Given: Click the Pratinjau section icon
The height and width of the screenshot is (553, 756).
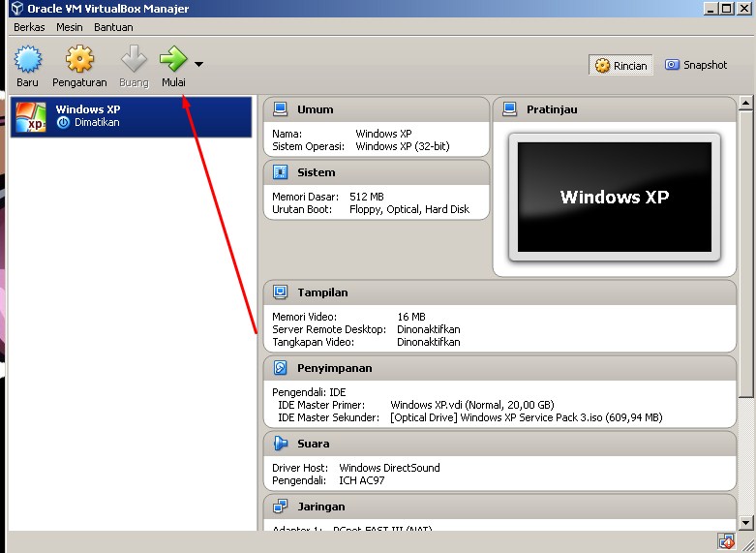Looking at the screenshot, I should click(509, 109).
